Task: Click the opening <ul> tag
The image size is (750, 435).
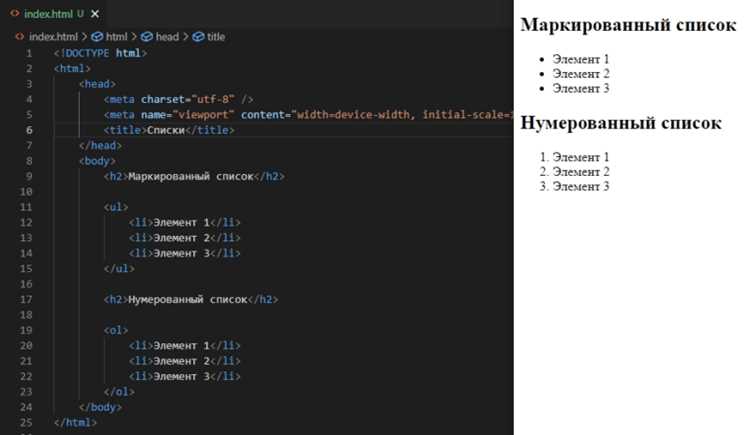Action: click(x=116, y=207)
